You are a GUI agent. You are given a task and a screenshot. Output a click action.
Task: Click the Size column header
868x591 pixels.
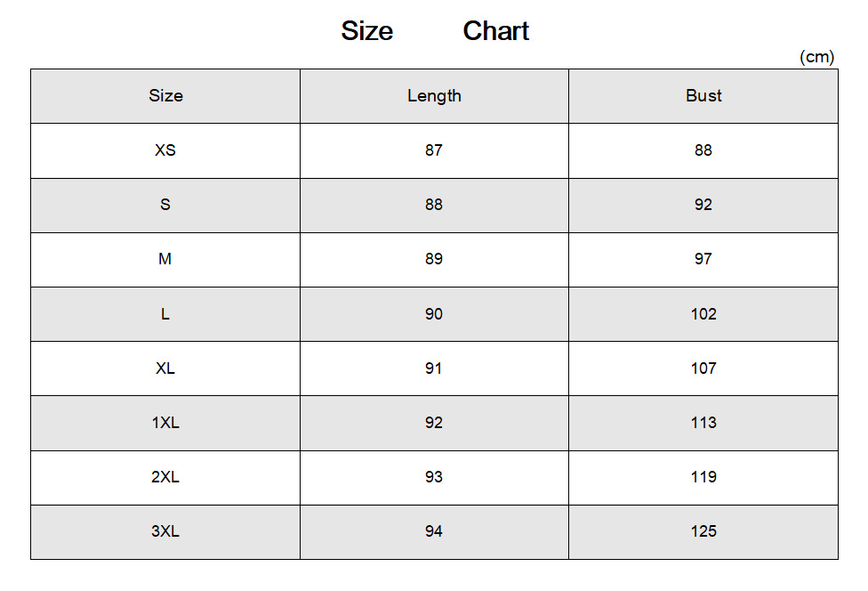pyautogui.click(x=165, y=96)
